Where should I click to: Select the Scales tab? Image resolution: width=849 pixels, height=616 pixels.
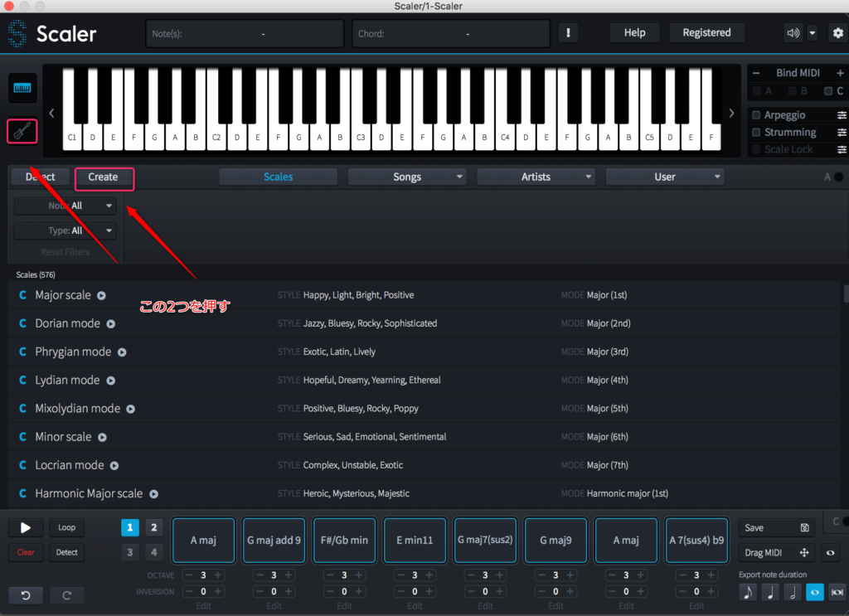pos(278,177)
